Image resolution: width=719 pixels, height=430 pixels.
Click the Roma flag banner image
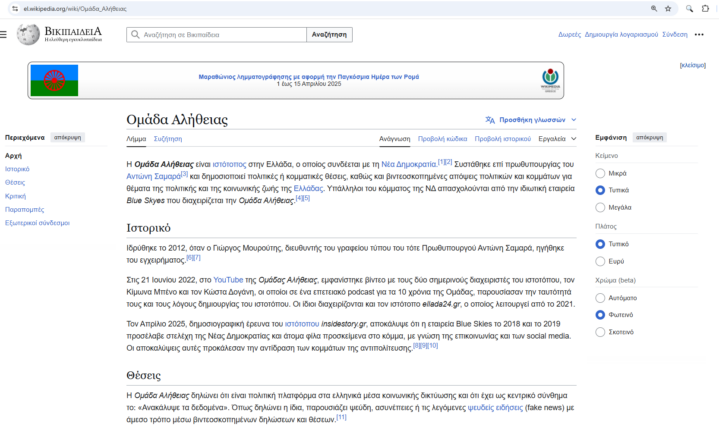tap(55, 80)
